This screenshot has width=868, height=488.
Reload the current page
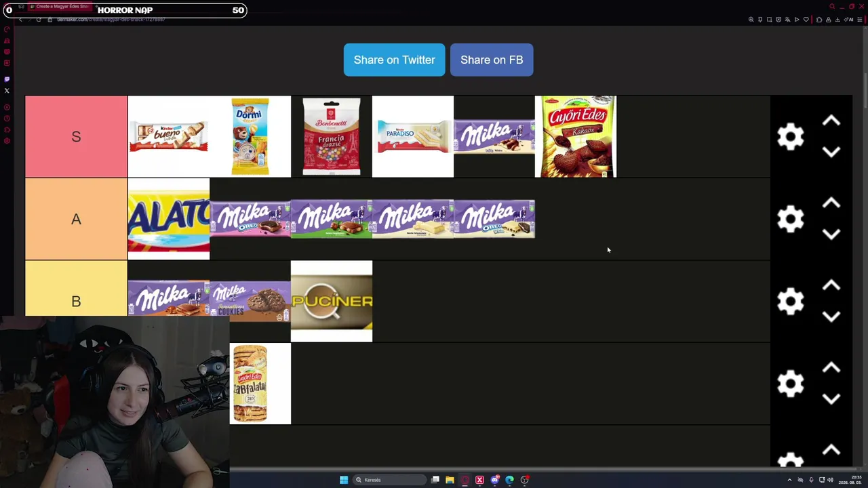tap(39, 19)
